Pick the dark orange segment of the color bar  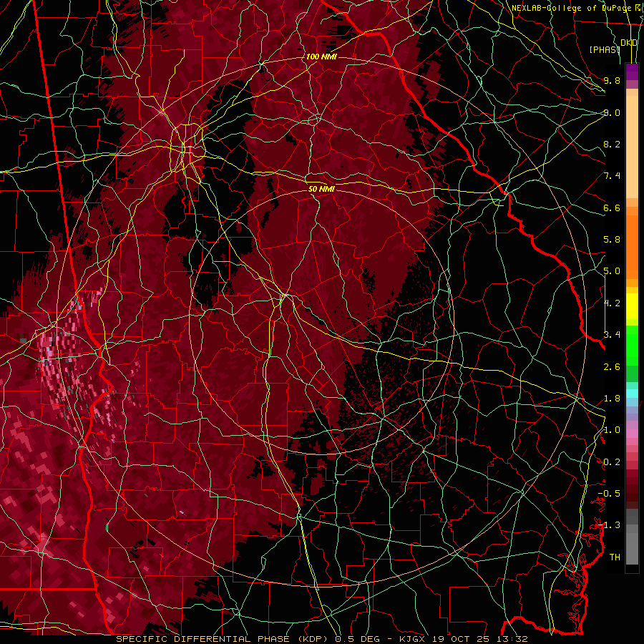(632, 246)
